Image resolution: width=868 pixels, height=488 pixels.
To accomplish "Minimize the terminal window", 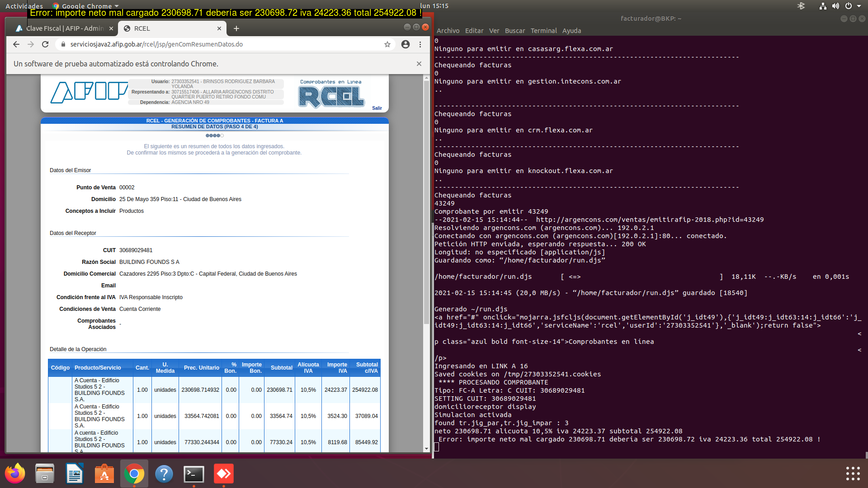I will click(x=844, y=19).
